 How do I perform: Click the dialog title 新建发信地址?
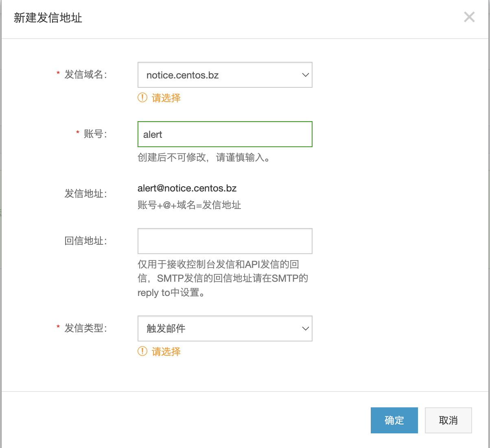48,18
